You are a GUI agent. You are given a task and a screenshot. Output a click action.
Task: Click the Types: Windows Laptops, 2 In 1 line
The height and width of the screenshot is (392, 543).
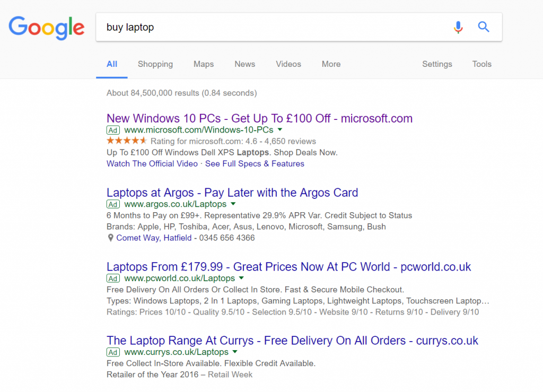[298, 301]
